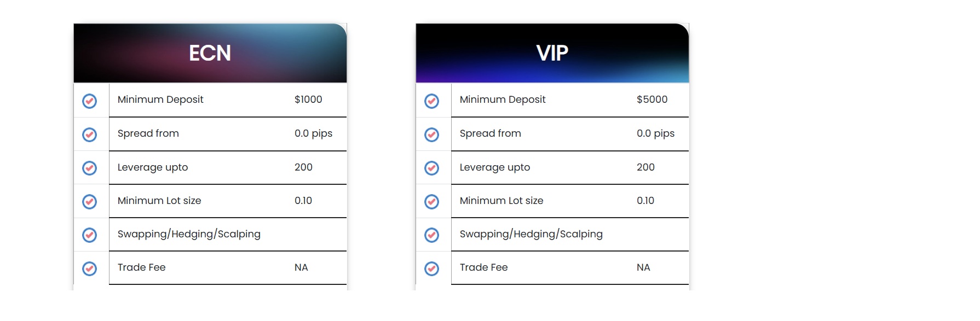
Task: Click the VIP Spread from checkmark icon
Action: pyautogui.click(x=432, y=135)
